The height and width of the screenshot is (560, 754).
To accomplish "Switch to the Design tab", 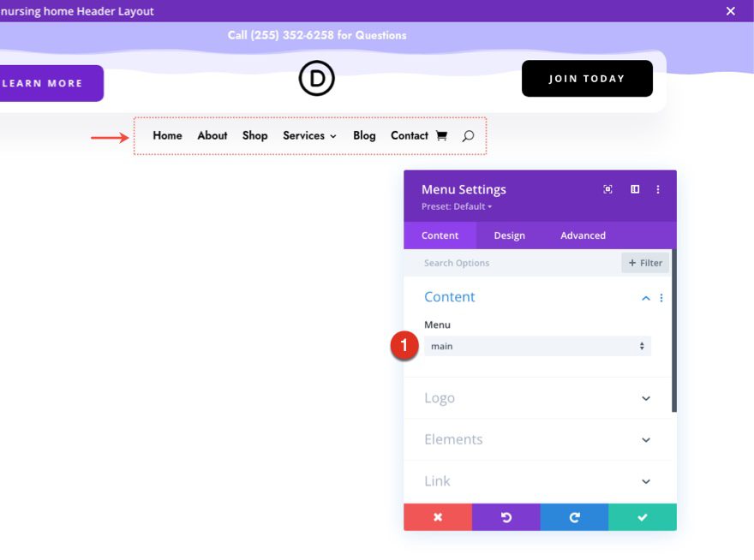I will point(509,235).
